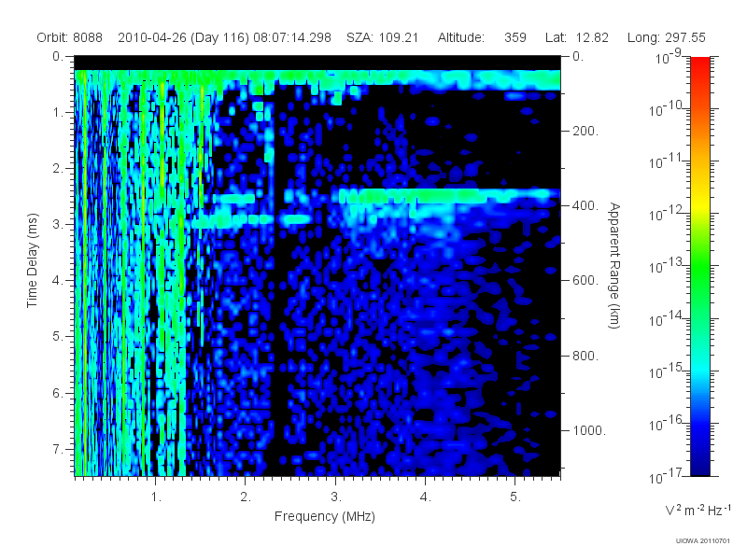Click the altitude value '359'
Image resolution: width=747 pixels, height=560 pixels.
tap(515, 37)
